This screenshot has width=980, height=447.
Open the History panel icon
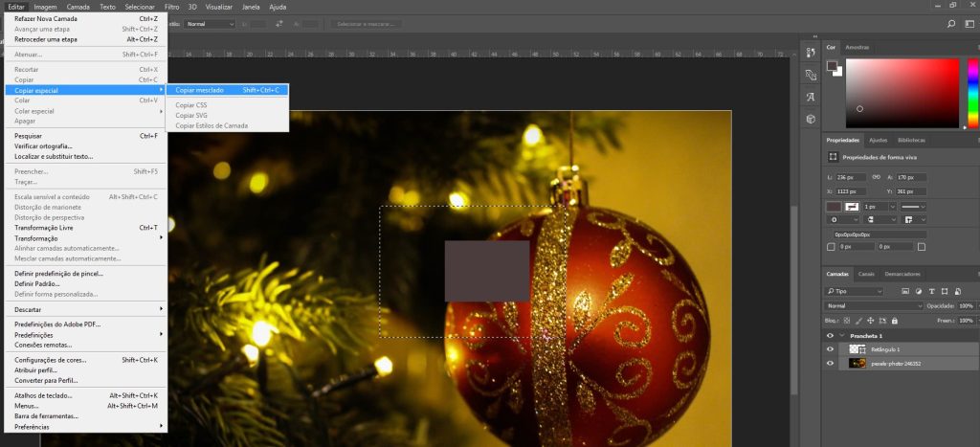811,53
